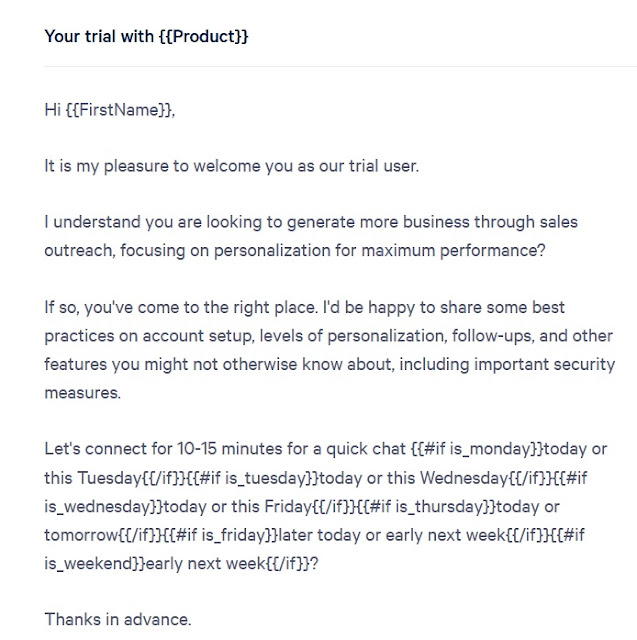Click the line starting "If so, you've come"
Viewport: 637px width, 640px height.
[304, 307]
